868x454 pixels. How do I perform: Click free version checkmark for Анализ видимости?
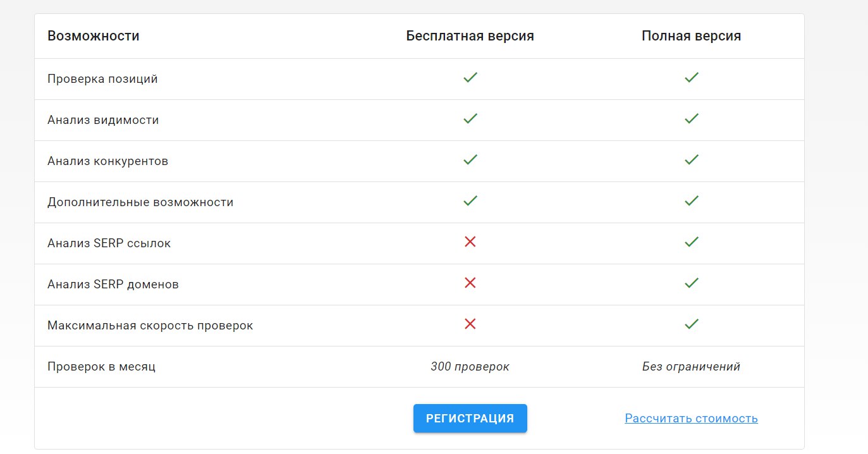[x=470, y=119]
